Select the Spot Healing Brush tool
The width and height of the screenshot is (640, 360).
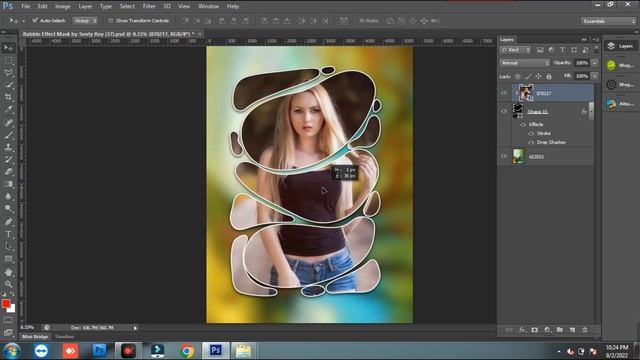[x=8, y=122]
